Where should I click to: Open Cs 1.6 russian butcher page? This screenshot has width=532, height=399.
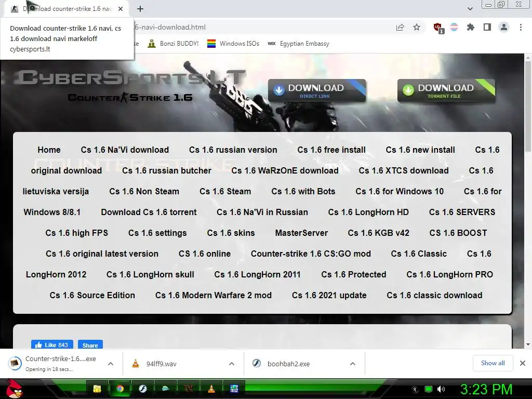point(167,170)
